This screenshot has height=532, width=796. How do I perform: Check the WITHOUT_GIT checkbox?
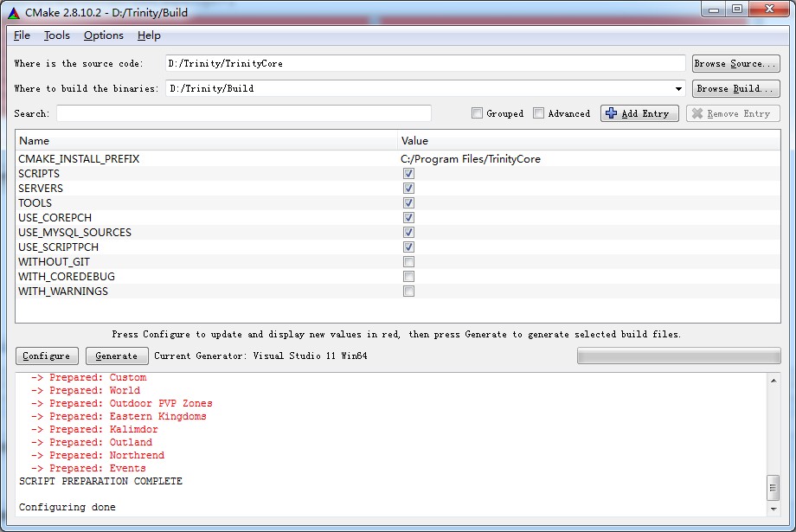pos(408,262)
